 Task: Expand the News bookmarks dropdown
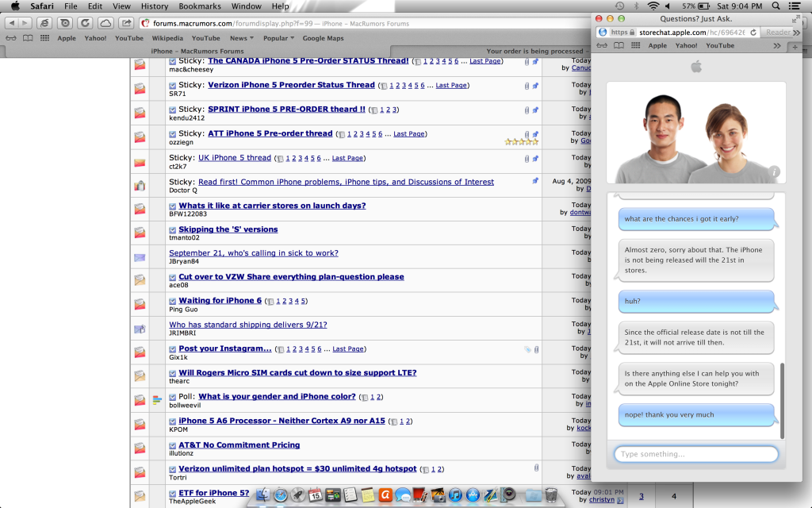[242, 38]
